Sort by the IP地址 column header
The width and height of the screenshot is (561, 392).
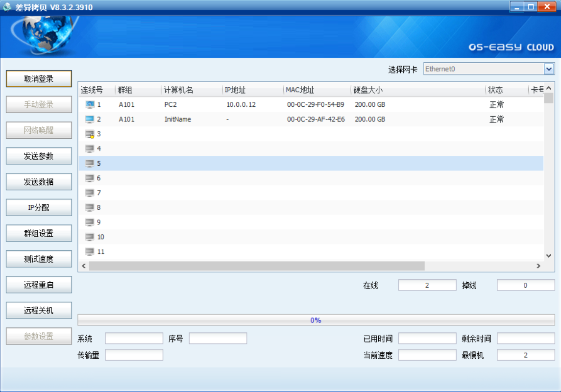pos(235,90)
